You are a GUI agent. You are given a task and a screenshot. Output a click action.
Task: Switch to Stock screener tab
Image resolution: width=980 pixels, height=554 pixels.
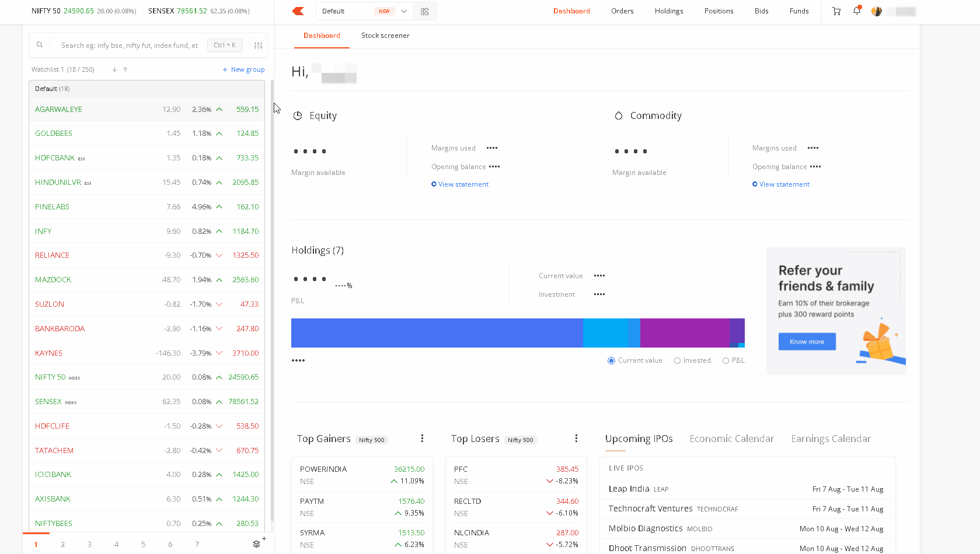385,36
